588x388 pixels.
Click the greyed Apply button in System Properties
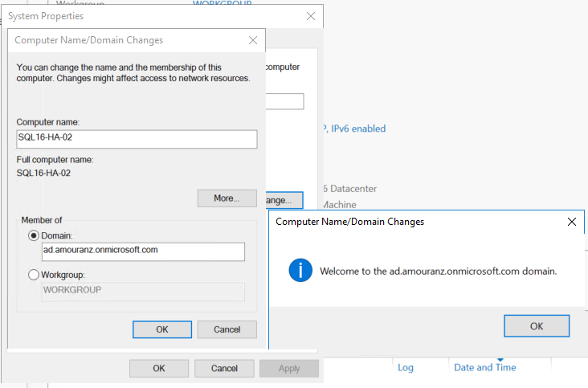(289, 369)
